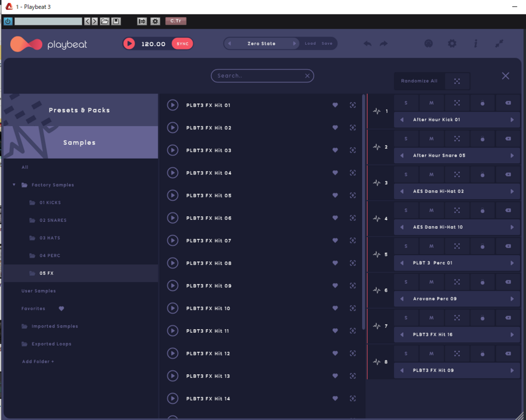Click the Load preset button

click(310, 44)
